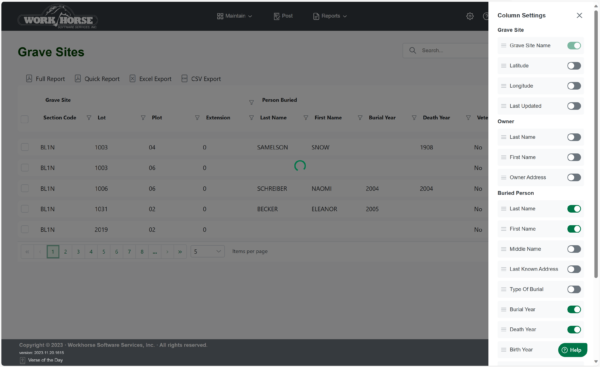Open the green Help button

pyautogui.click(x=572, y=350)
